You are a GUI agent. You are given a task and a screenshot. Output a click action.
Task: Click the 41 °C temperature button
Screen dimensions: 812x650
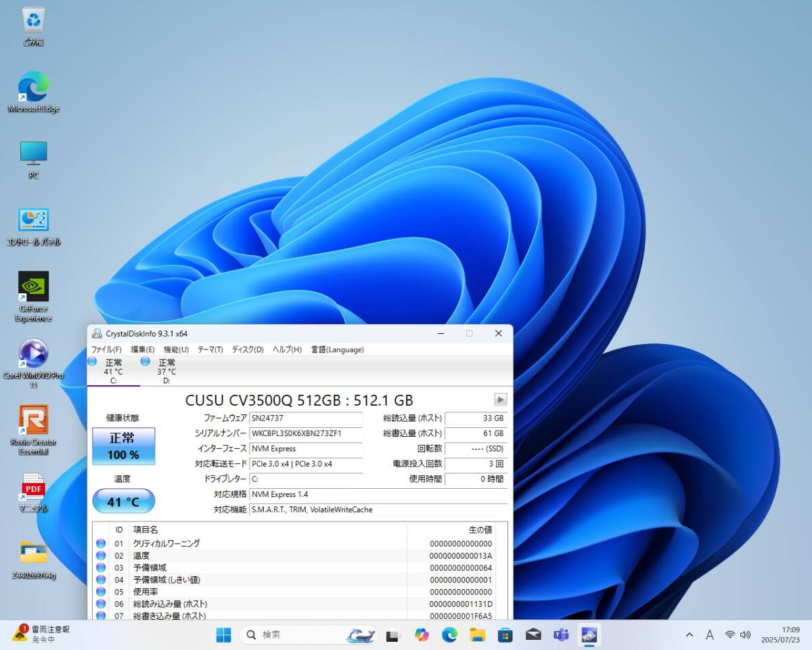123,501
